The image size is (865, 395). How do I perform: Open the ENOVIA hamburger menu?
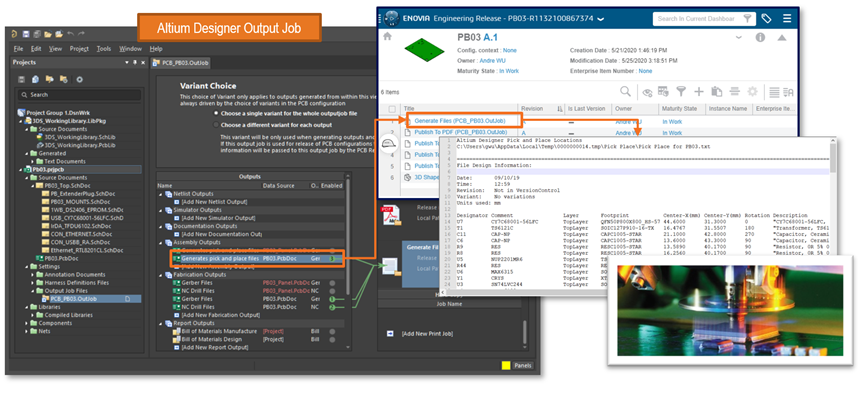(787, 19)
